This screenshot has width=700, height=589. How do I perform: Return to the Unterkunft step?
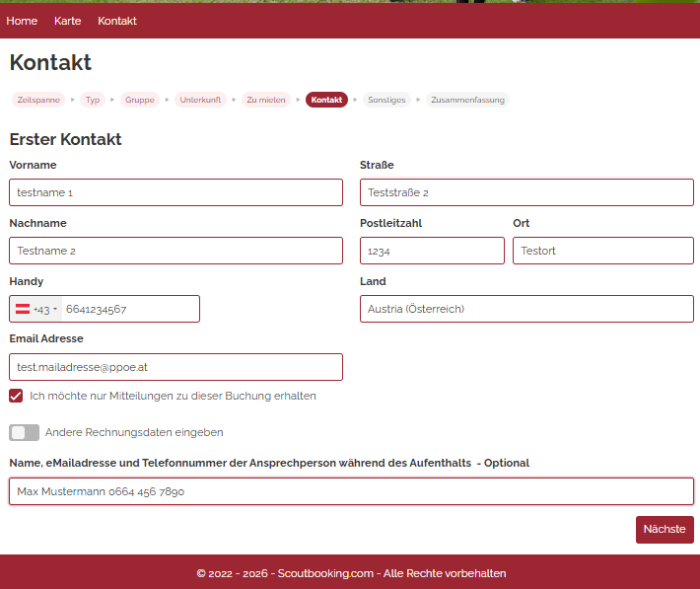[x=200, y=100]
